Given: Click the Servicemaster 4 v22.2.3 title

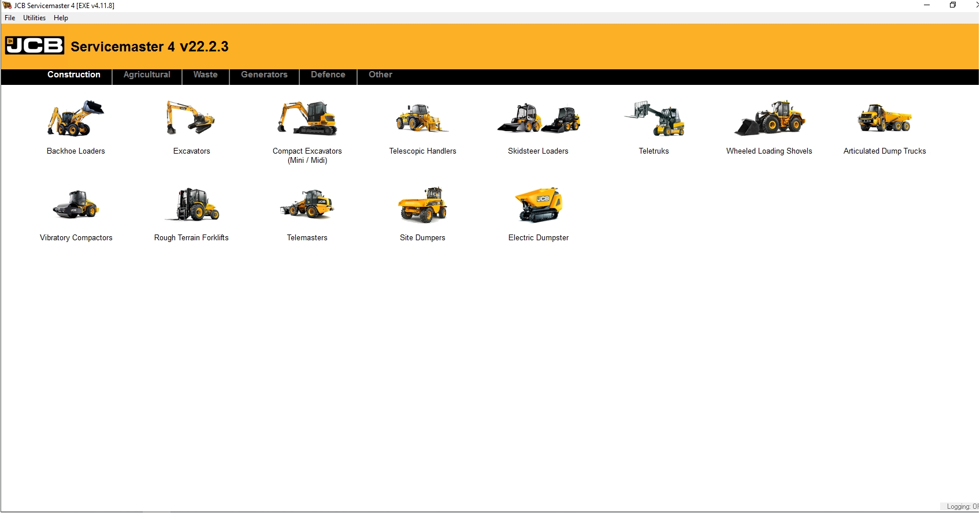Looking at the screenshot, I should [150, 47].
